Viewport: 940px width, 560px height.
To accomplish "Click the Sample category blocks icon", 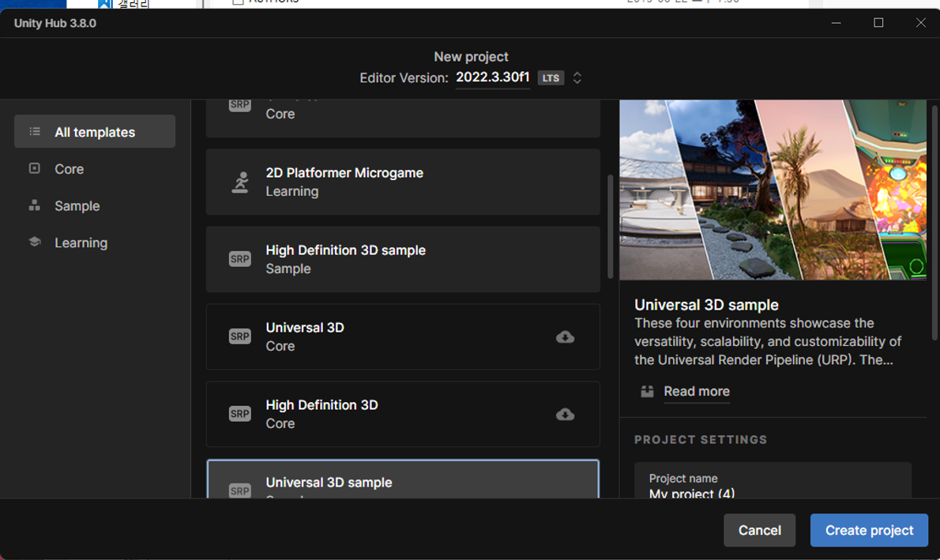I will [x=35, y=205].
